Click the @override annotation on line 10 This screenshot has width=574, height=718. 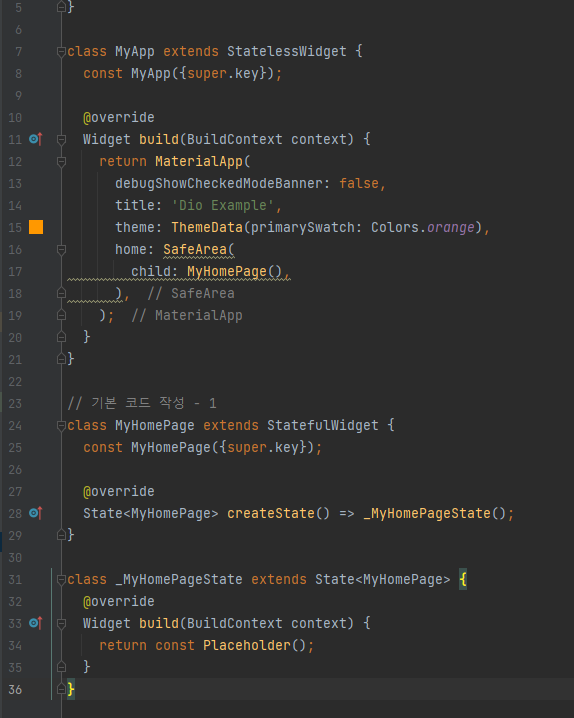(x=119, y=117)
